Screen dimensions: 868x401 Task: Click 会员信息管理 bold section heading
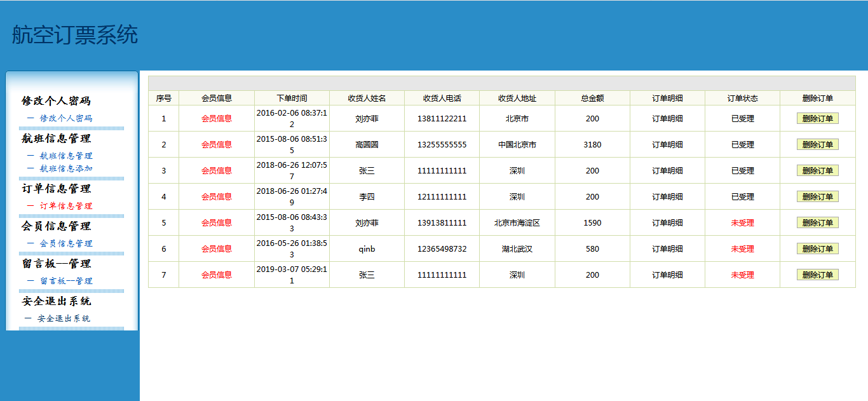point(56,226)
